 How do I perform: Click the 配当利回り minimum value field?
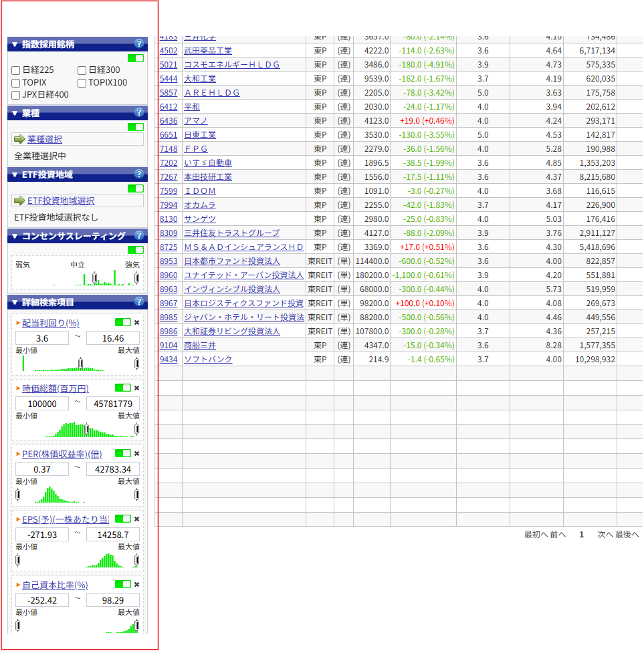pyautogui.click(x=42, y=338)
